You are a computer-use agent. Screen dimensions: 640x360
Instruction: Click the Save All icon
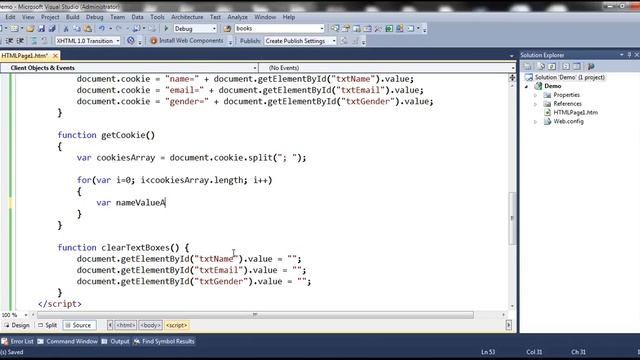point(52,29)
